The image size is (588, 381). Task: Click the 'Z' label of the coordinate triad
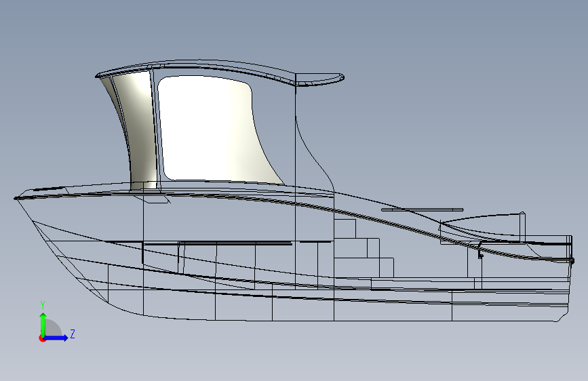[73, 334]
